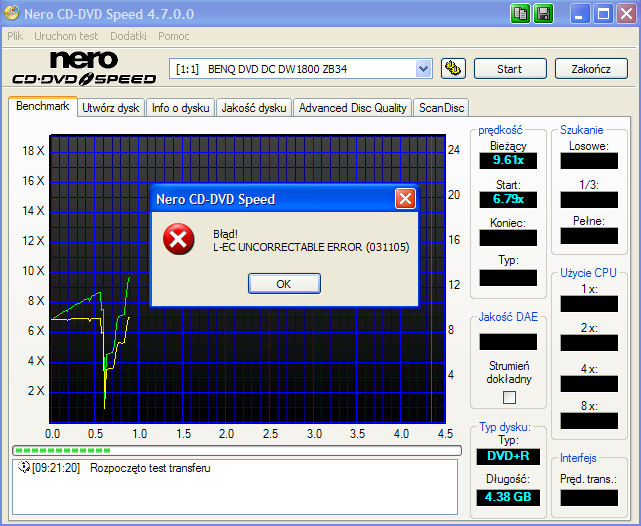Open the Pomoc menu
641x526 pixels.
click(174, 36)
